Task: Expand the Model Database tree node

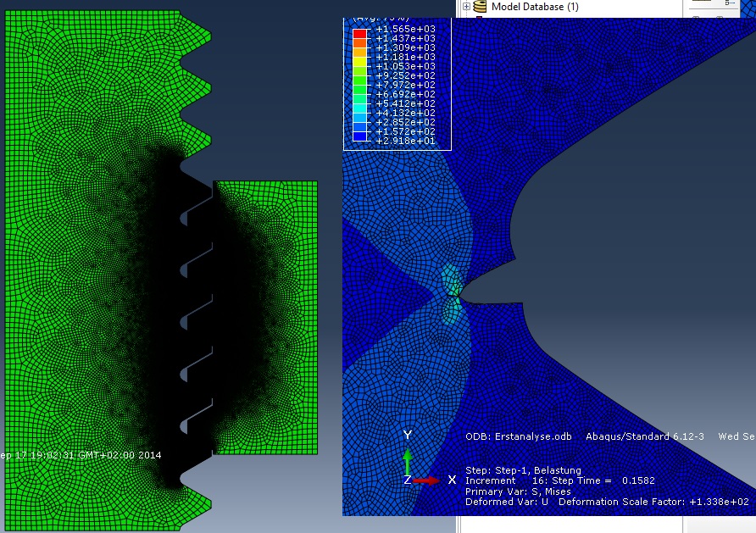Action: pos(466,7)
